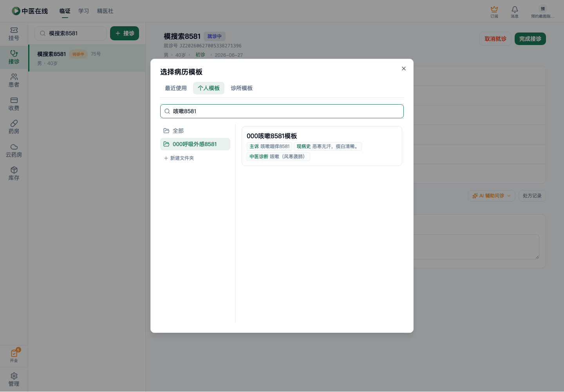Switch to 最近使用 tab
This screenshot has height=392, width=564.
point(176,88)
